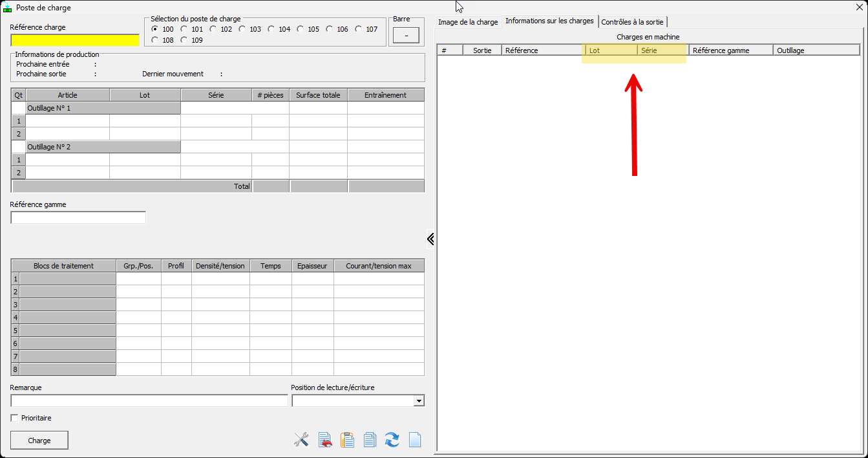Click the blue refresh arrows icon

point(392,440)
